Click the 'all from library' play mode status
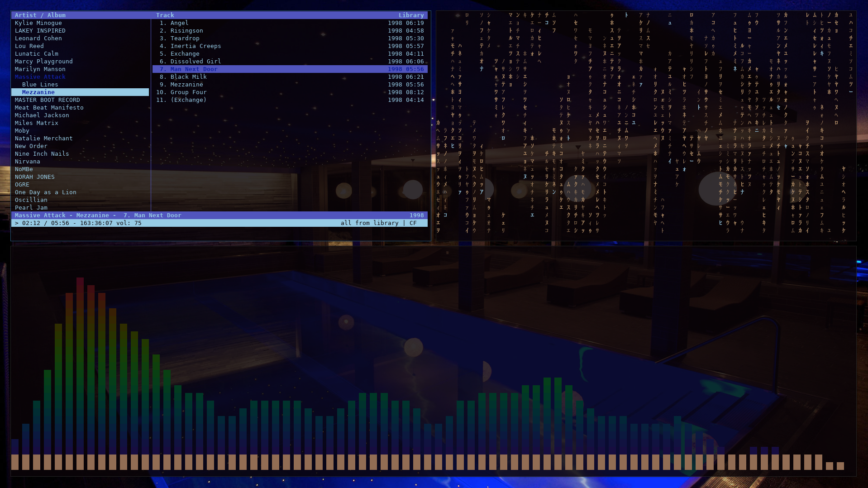Screen dimensions: 868x488 pos(369,223)
